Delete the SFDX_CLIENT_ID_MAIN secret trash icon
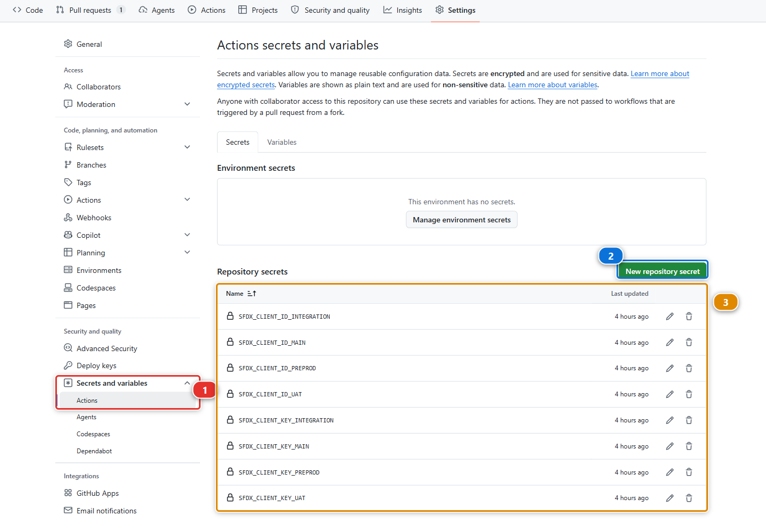This screenshot has width=766, height=532. pyautogui.click(x=689, y=343)
